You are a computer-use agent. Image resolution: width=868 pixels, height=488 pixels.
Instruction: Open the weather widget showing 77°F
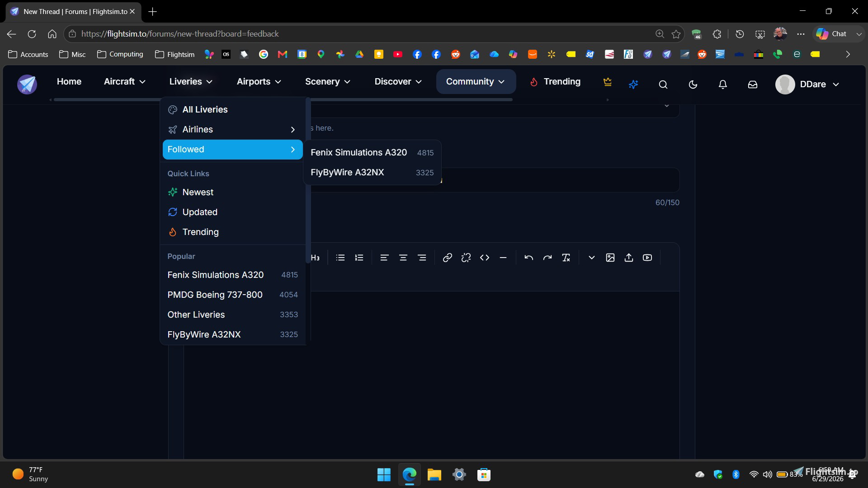[31, 474]
